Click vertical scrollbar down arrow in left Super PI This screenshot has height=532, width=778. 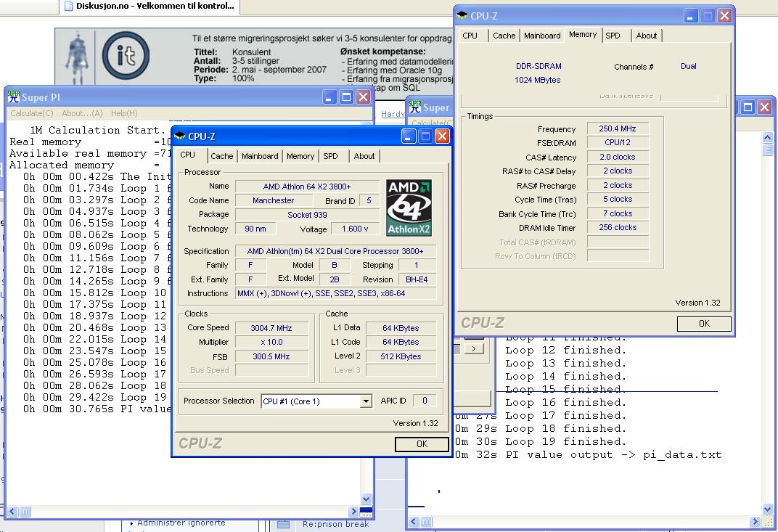(x=367, y=499)
